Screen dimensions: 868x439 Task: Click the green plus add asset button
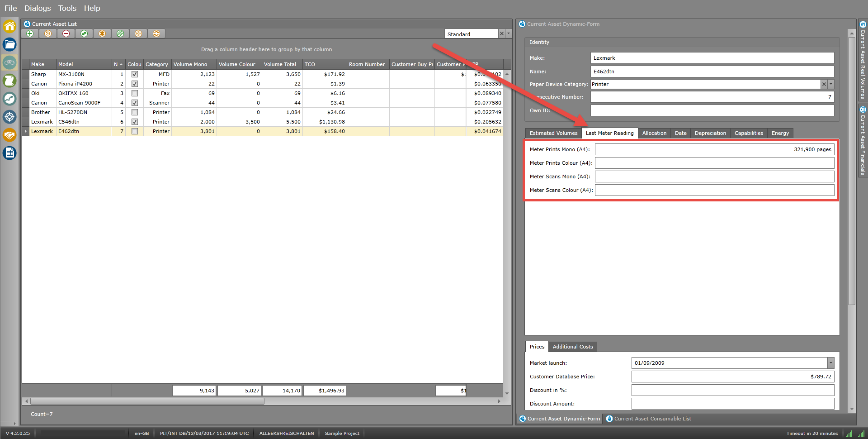[30, 33]
